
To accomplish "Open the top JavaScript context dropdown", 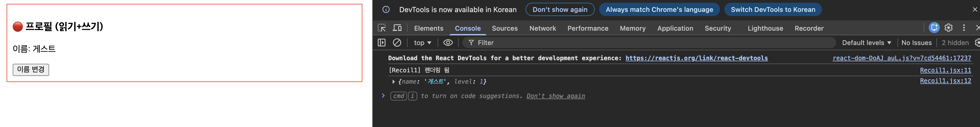I will pyautogui.click(x=422, y=43).
